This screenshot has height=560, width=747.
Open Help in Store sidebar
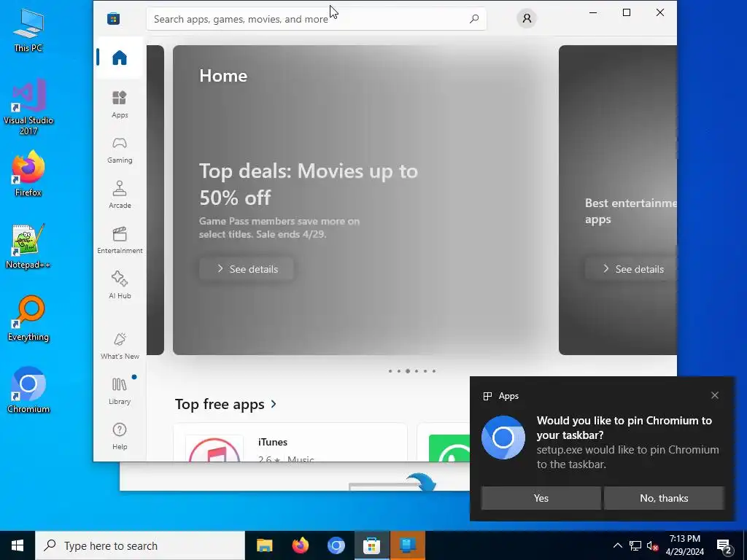[x=120, y=436]
